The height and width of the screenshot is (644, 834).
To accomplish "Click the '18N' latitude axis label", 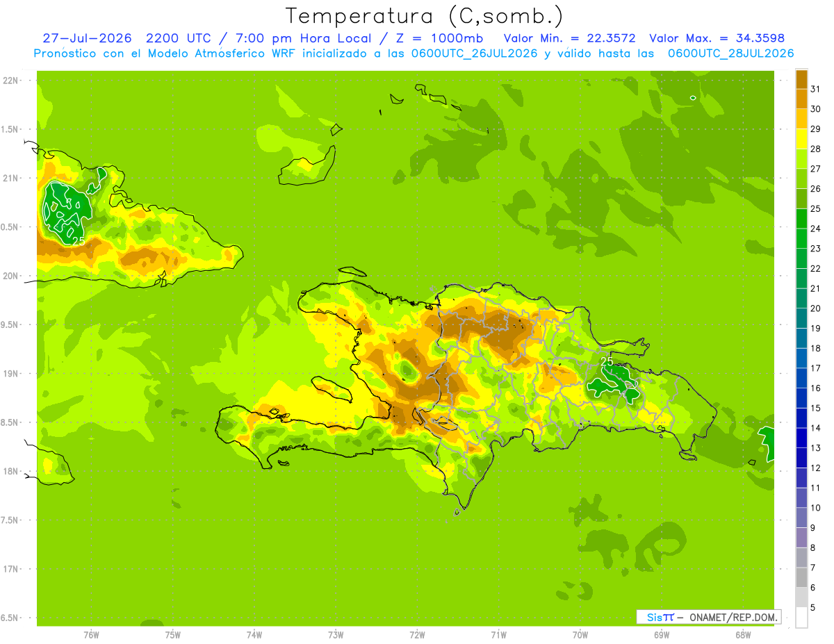I will pyautogui.click(x=11, y=471).
